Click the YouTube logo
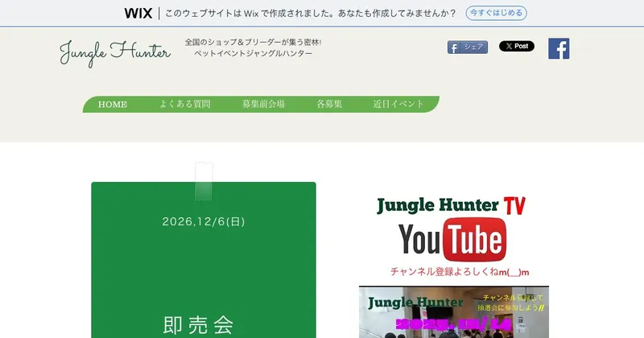Image resolution: width=644 pixels, height=338 pixels. [452, 240]
